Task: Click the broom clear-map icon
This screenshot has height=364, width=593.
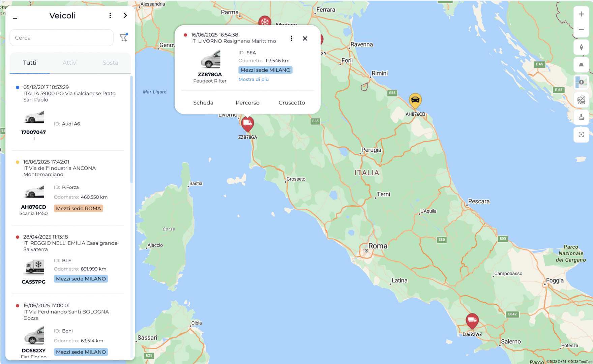Action: 581,117
